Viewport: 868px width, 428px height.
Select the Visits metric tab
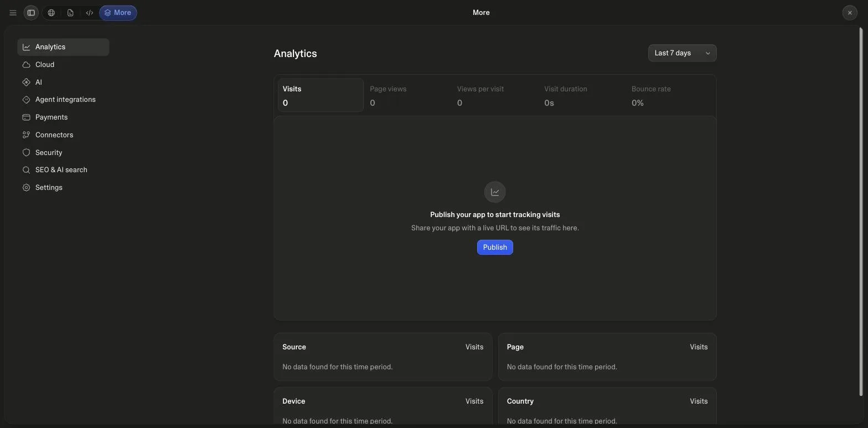pos(321,95)
